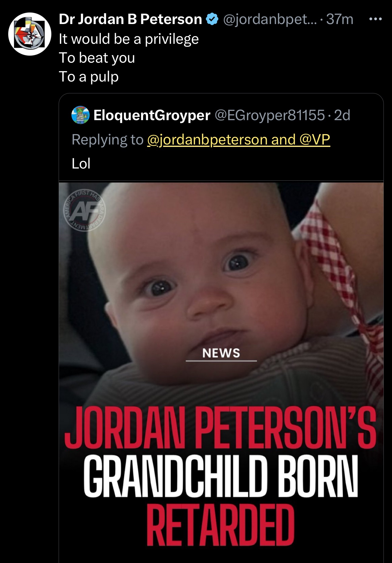Viewport: 392px width, 563px height.
Task: Click the quoted post's "Lol" text
Action: pyautogui.click(x=81, y=164)
